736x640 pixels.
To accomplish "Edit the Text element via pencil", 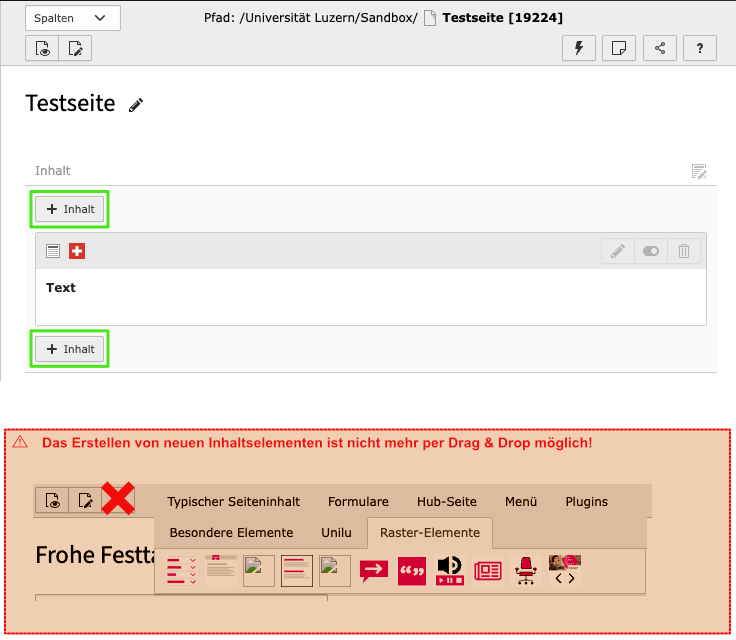I will point(618,251).
